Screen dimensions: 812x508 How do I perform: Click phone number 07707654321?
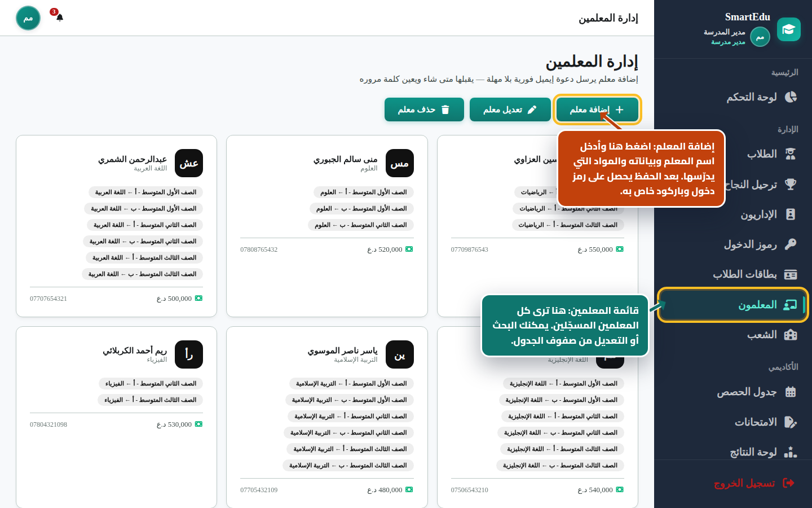(x=48, y=299)
